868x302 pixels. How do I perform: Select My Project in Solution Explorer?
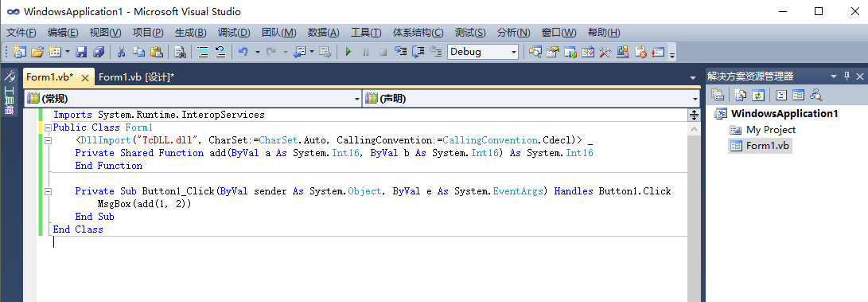[x=771, y=130]
